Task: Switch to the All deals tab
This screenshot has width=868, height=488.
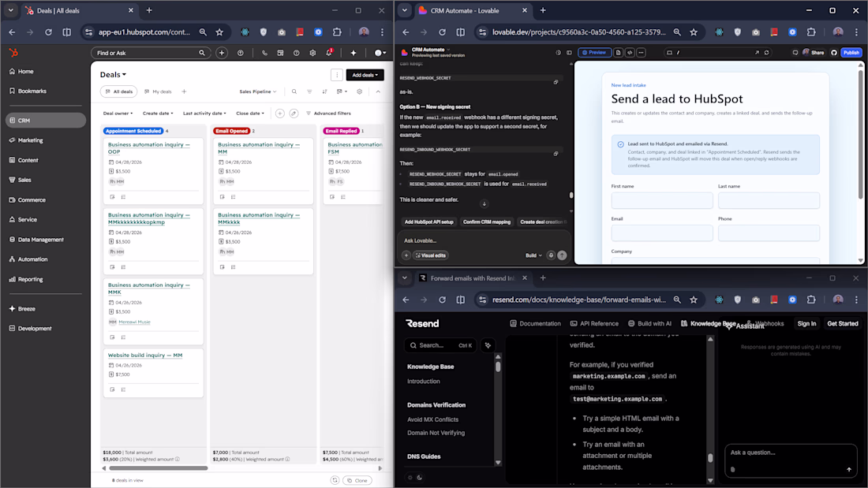Action: 120,92
